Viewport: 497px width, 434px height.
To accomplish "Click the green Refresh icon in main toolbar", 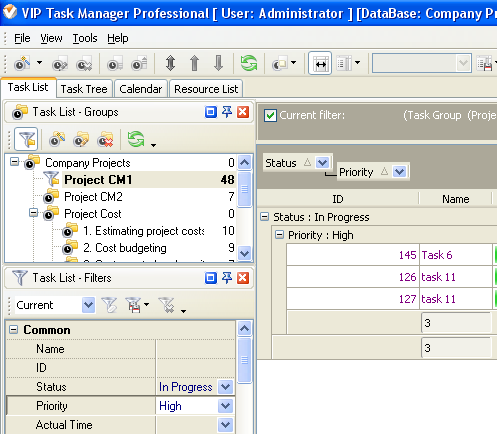I will [x=249, y=63].
